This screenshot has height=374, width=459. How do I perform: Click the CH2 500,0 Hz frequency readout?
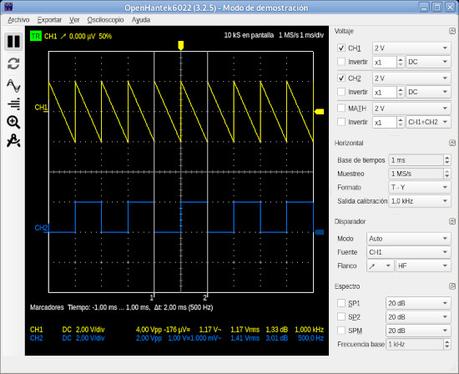click(310, 338)
